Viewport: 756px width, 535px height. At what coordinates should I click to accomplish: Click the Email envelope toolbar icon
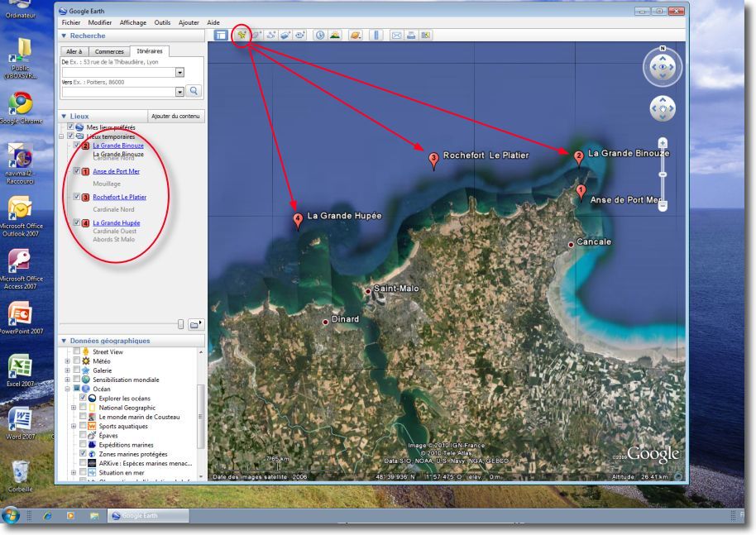[396, 35]
